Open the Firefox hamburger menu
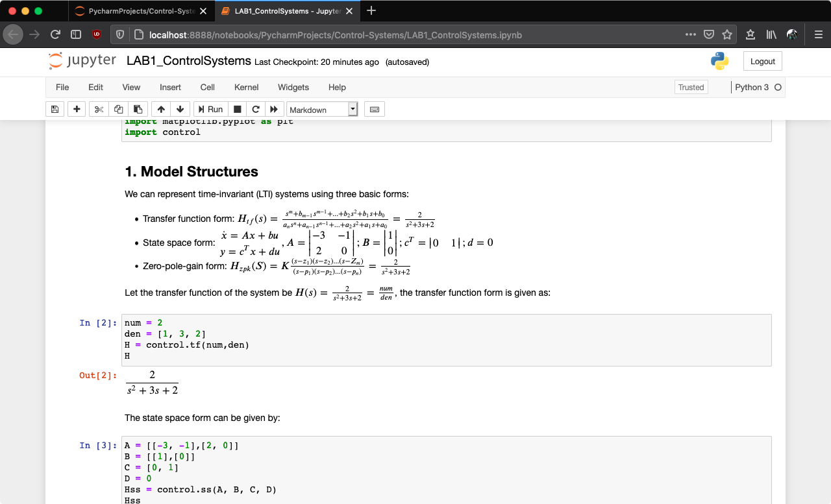Viewport: 831px width, 504px height. pos(818,35)
